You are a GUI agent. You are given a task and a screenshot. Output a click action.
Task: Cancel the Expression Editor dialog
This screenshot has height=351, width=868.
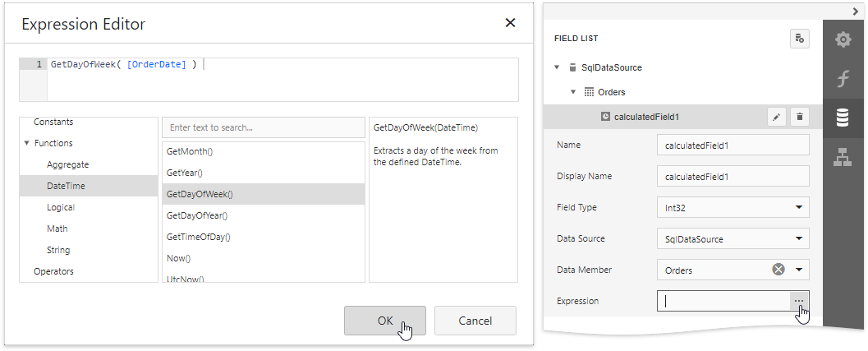tap(475, 321)
